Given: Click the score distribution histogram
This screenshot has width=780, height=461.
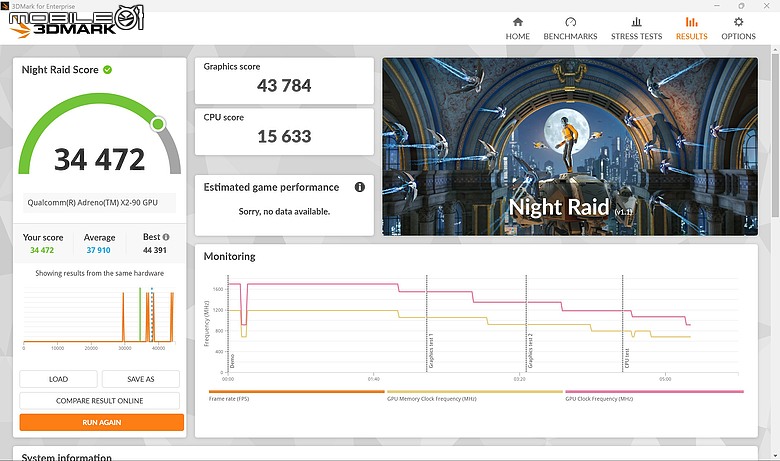Looking at the screenshot, I should click(99, 317).
